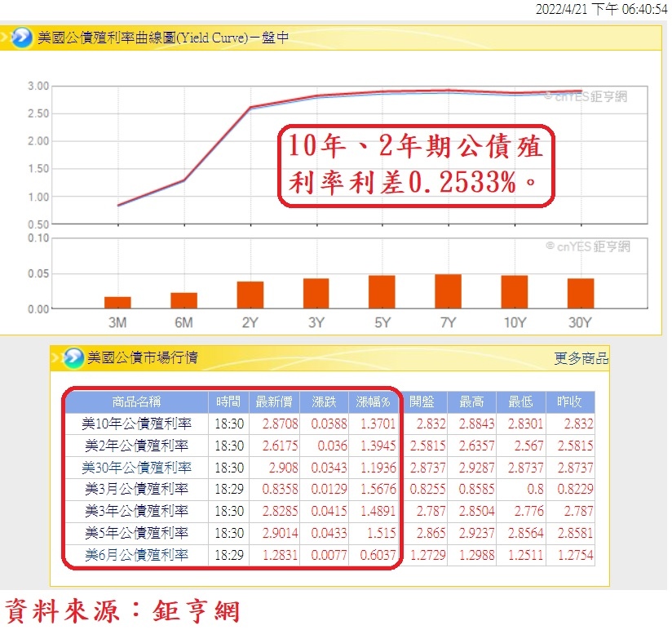Click the 3M orange bar in change chart
The height and width of the screenshot is (630, 672).
pyautogui.click(x=118, y=302)
